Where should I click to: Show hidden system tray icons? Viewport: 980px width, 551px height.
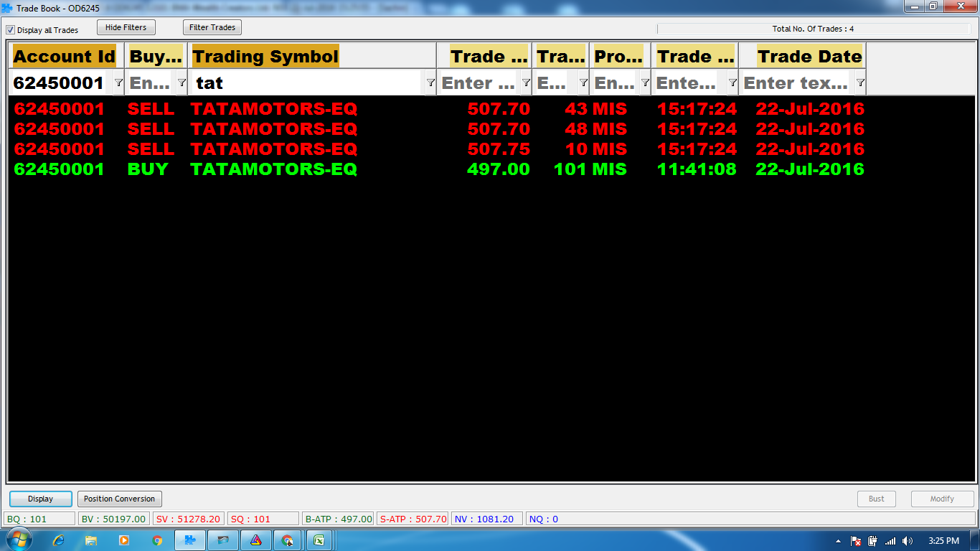838,541
